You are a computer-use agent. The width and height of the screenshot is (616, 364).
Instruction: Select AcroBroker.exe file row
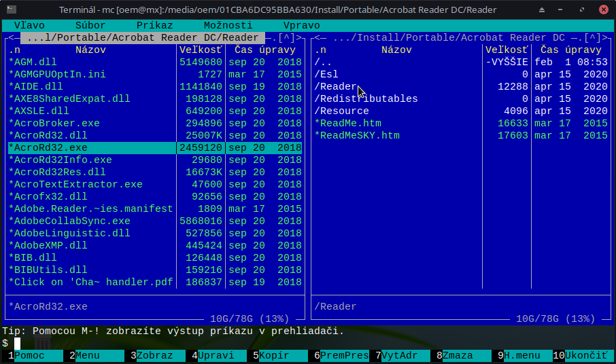(155, 123)
